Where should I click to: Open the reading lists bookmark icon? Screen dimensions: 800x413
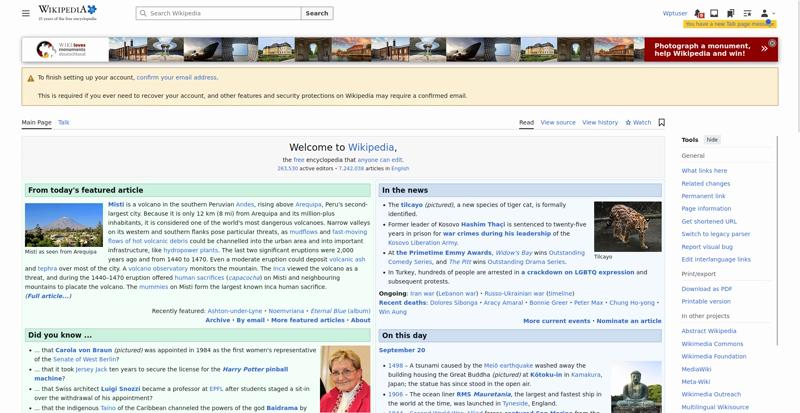[x=731, y=13]
